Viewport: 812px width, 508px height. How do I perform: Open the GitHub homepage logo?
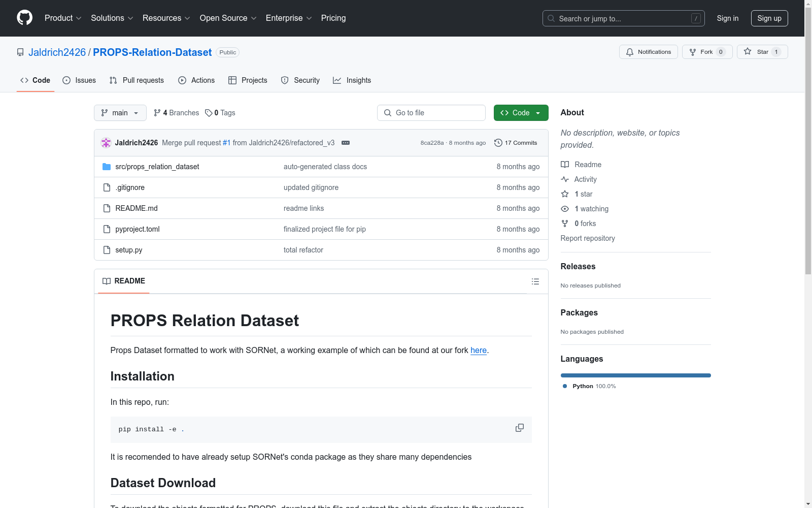24,18
